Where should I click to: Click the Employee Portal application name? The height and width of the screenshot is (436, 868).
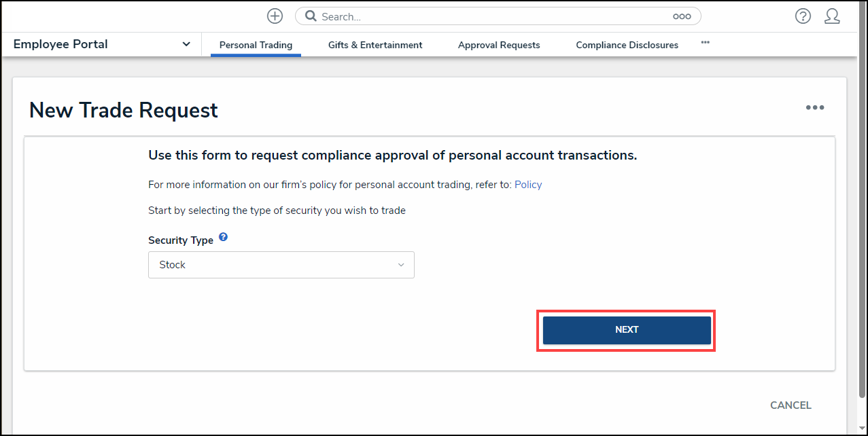pos(60,45)
